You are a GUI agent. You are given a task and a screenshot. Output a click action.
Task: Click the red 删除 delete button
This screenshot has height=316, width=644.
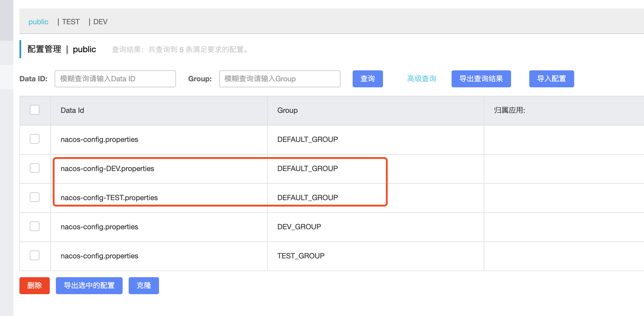pyautogui.click(x=35, y=286)
